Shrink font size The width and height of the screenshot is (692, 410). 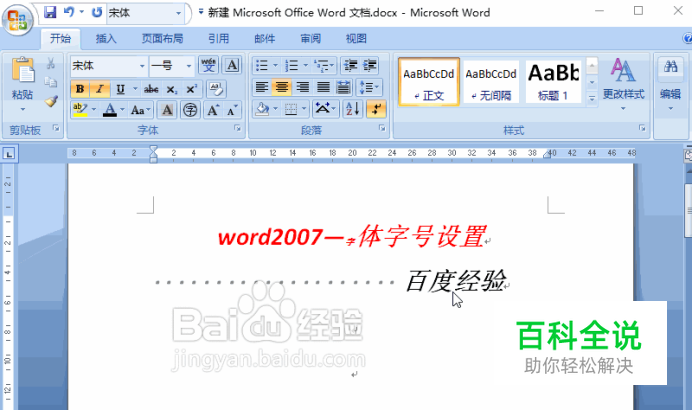232,110
